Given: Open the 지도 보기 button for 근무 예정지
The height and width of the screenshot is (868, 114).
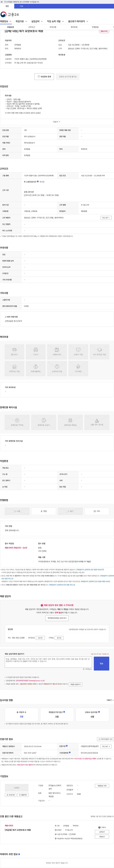Looking at the screenshot, I should [106, 218].
